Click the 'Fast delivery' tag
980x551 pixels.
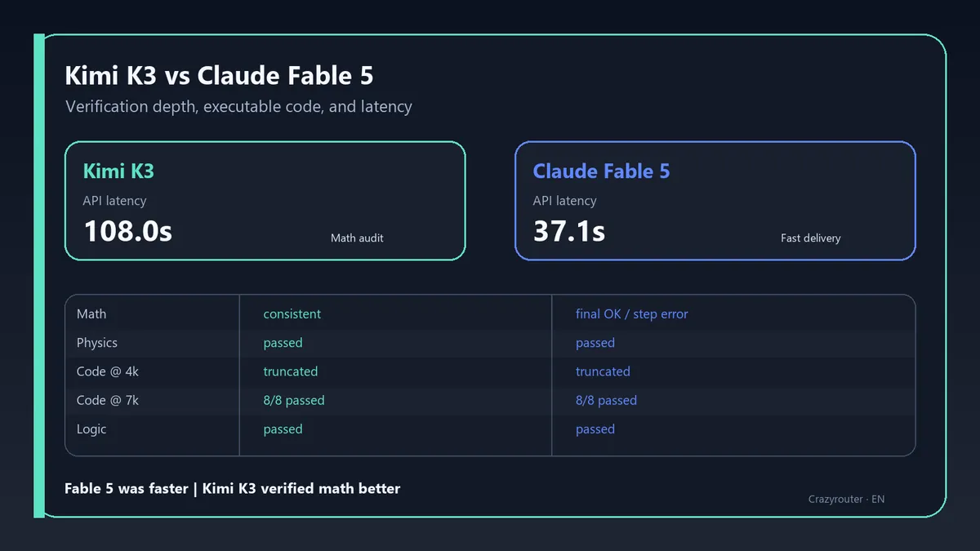tap(810, 238)
